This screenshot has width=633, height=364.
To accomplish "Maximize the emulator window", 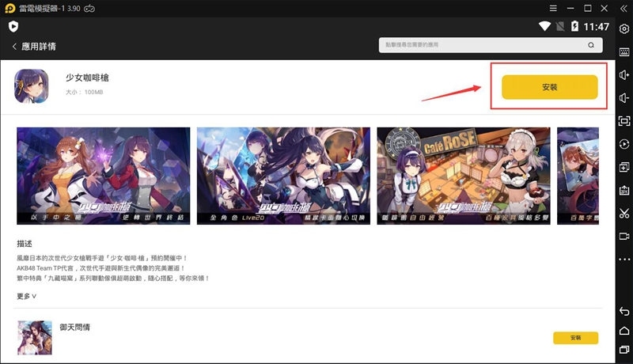I will (588, 8).
